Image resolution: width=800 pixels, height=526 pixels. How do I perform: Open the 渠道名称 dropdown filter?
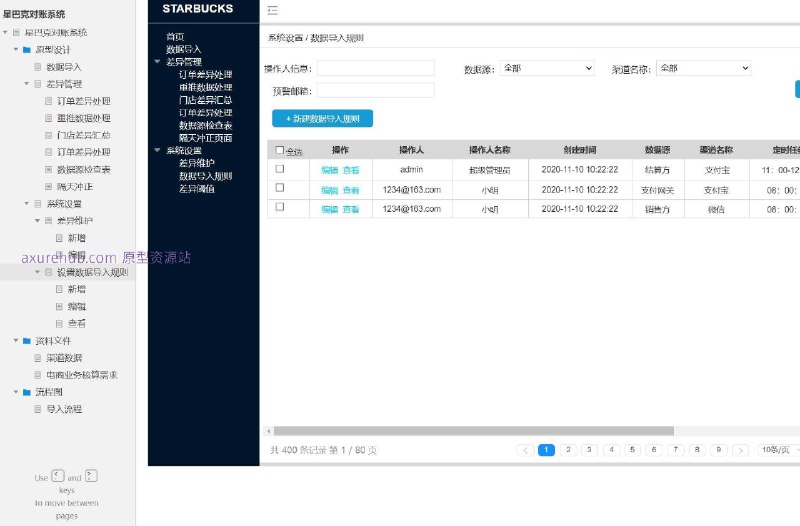pyautogui.click(x=704, y=68)
